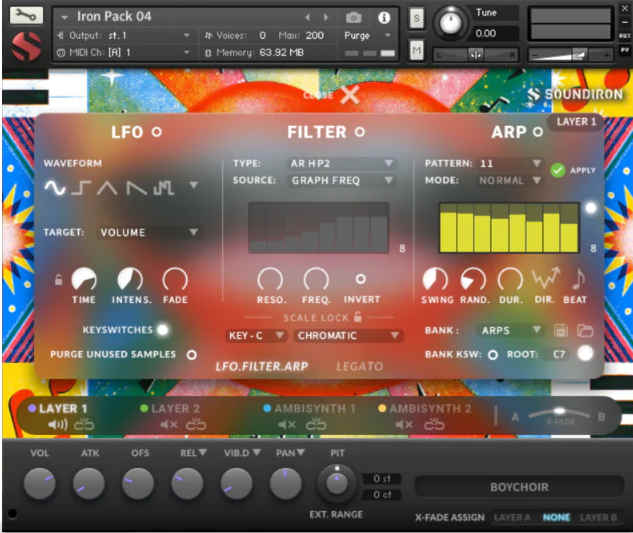This screenshot has width=633, height=533.
Task: Select the square wave LFO waveform
Action: 82,188
